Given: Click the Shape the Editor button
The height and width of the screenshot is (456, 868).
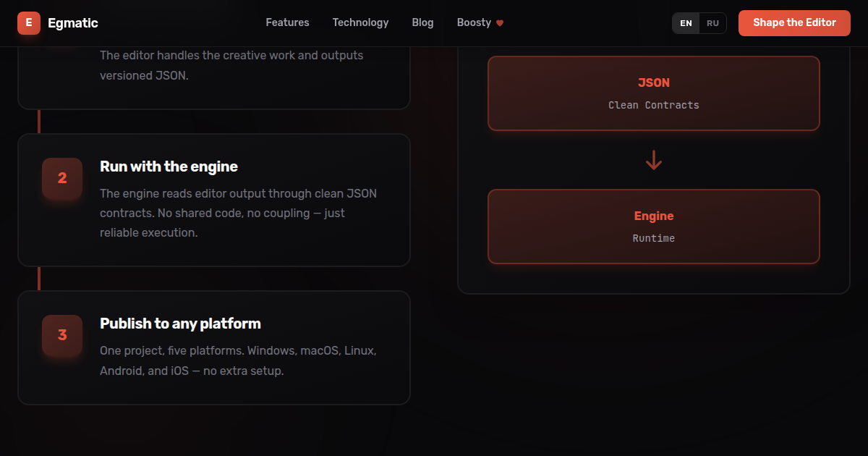Looking at the screenshot, I should (794, 22).
